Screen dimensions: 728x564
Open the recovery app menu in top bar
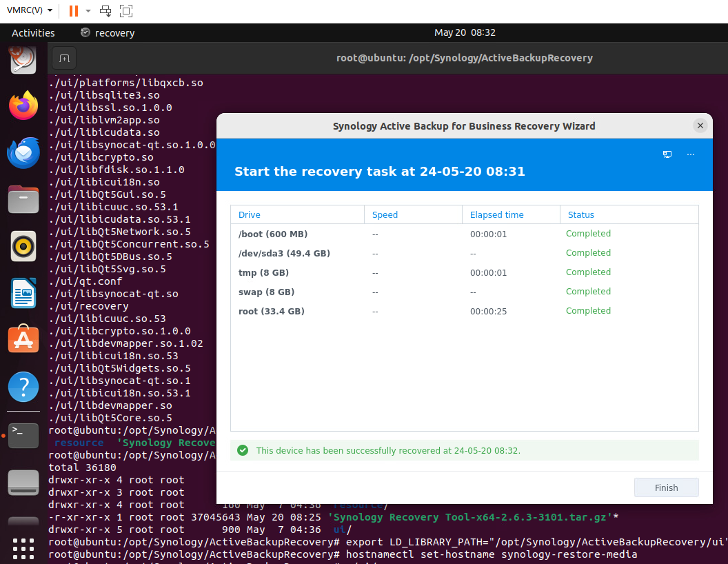tap(108, 33)
